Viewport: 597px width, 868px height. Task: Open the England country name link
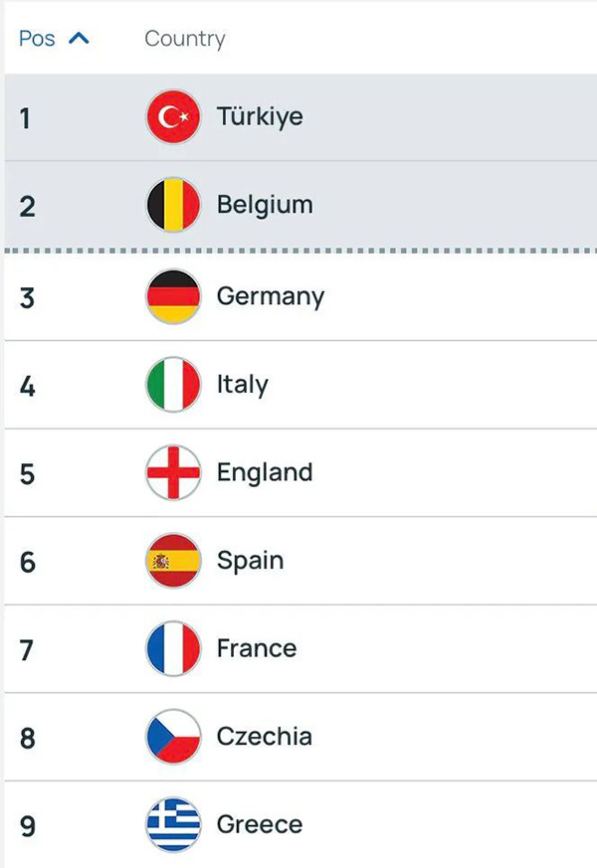point(265,472)
